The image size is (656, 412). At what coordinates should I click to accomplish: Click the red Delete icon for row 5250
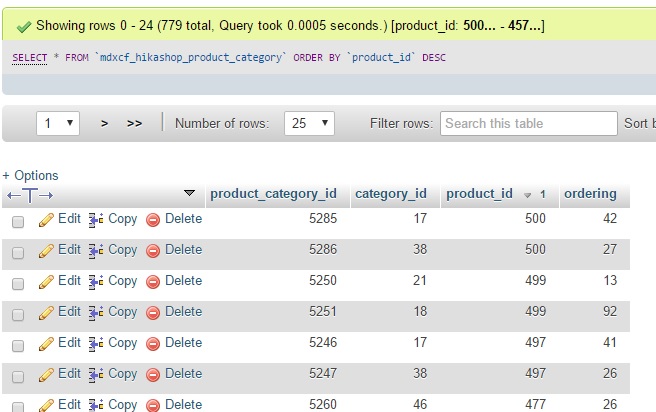point(153,282)
